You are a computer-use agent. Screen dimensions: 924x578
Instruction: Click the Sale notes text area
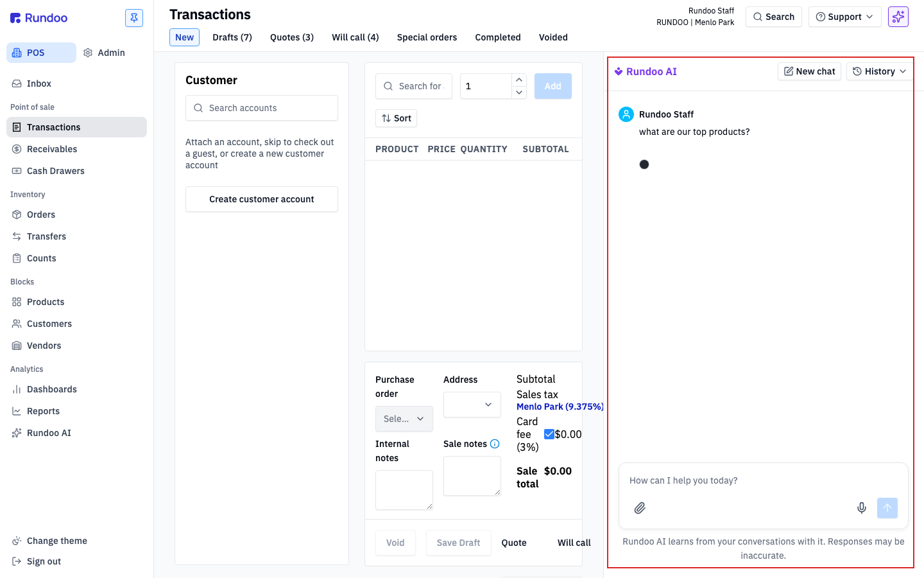tap(472, 476)
